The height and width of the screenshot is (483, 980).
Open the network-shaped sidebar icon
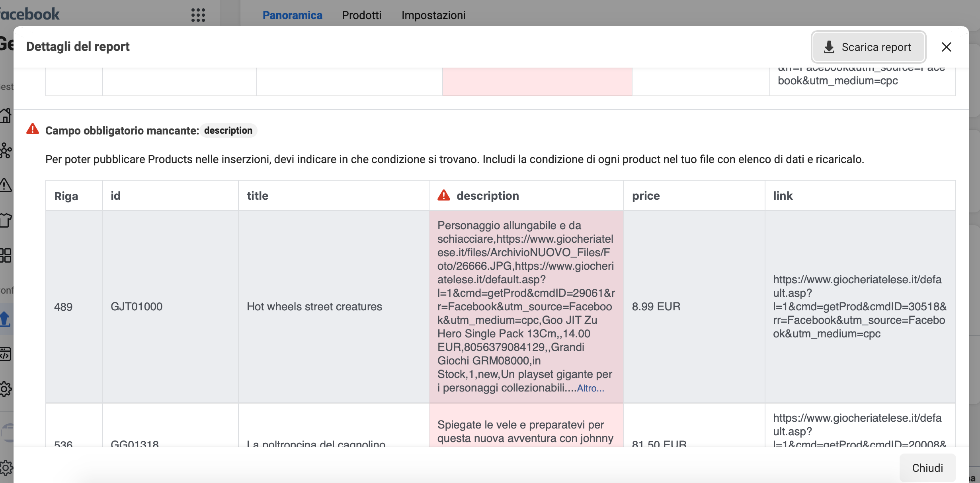tap(6, 150)
